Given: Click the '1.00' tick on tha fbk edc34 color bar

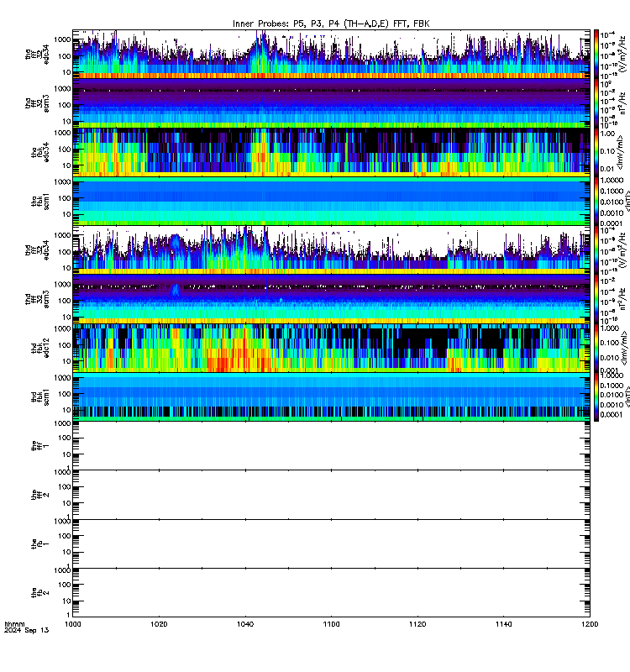Looking at the screenshot, I should (x=607, y=134).
